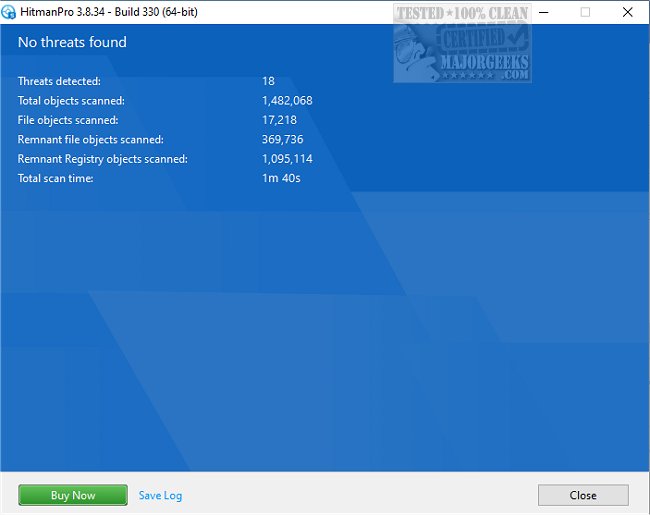The height and width of the screenshot is (515, 650).
Task: Click the disabled maximize window button
Action: pyautogui.click(x=585, y=12)
